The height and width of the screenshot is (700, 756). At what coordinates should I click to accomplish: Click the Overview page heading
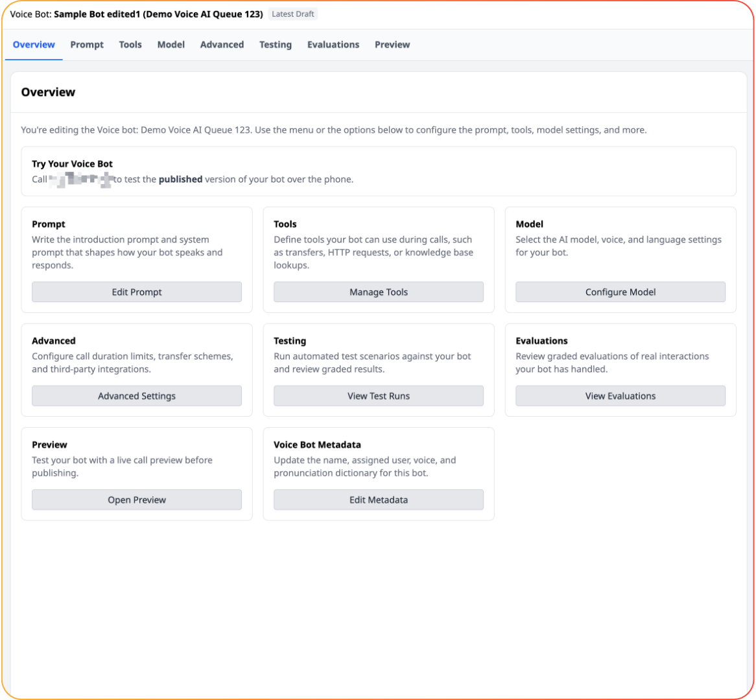click(48, 92)
